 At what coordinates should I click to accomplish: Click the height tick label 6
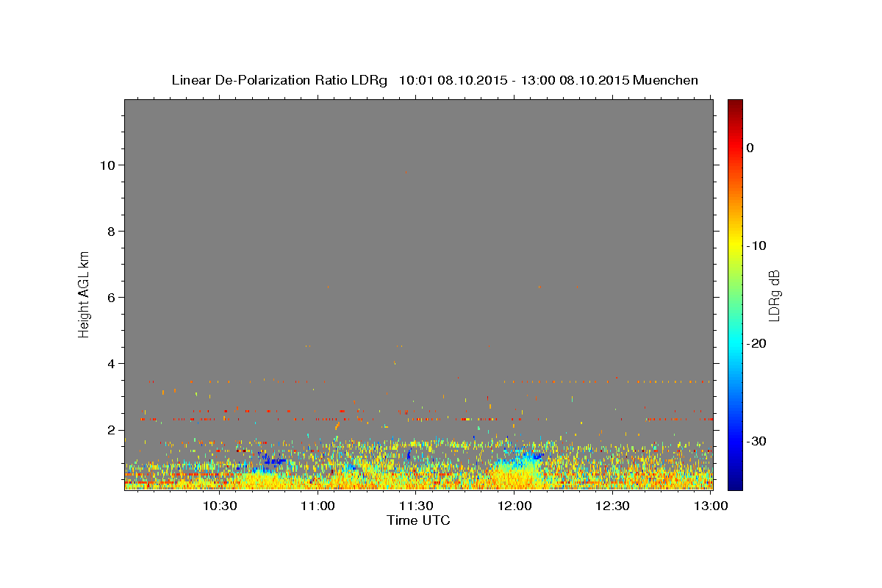point(112,297)
